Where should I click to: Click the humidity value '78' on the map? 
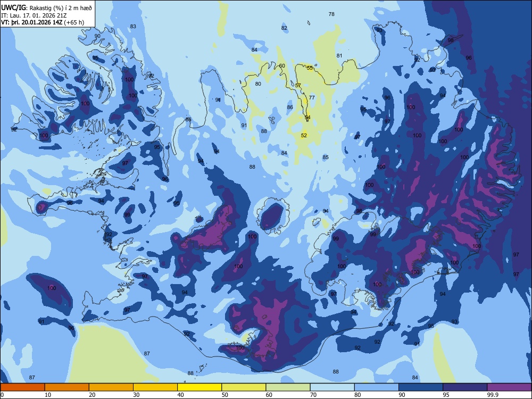point(331,14)
